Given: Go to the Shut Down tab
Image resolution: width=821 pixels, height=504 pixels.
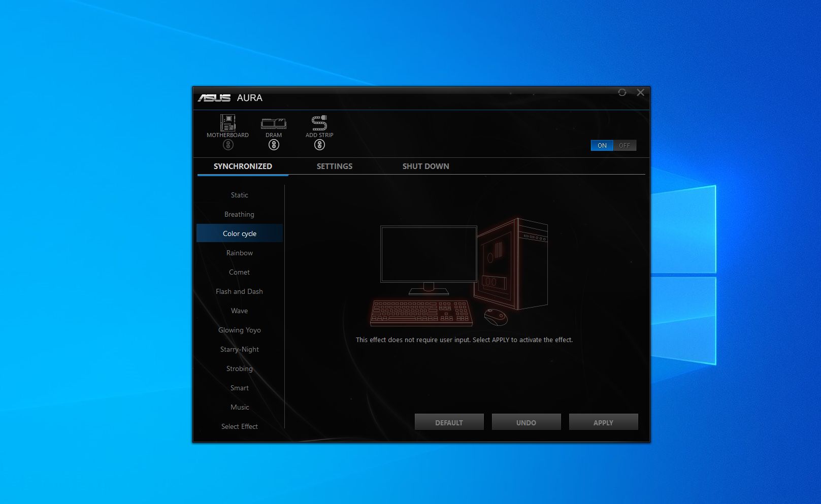Looking at the screenshot, I should pos(426,166).
